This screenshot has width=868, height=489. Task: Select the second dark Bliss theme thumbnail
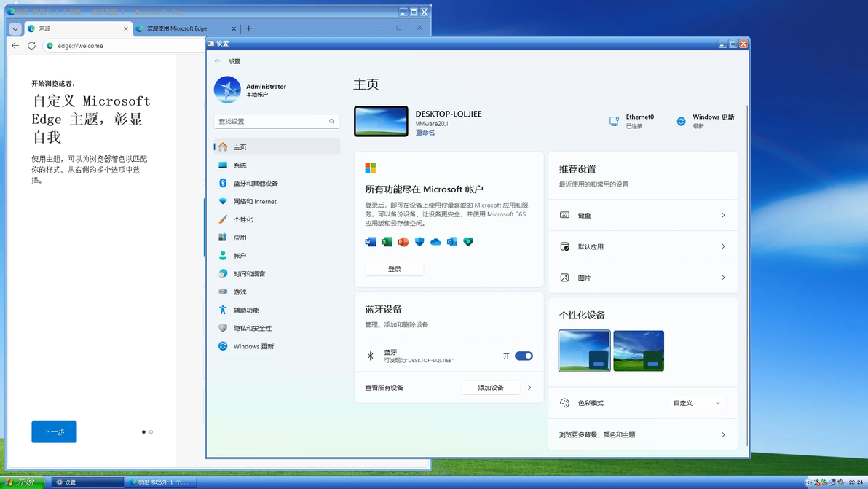[x=639, y=351]
